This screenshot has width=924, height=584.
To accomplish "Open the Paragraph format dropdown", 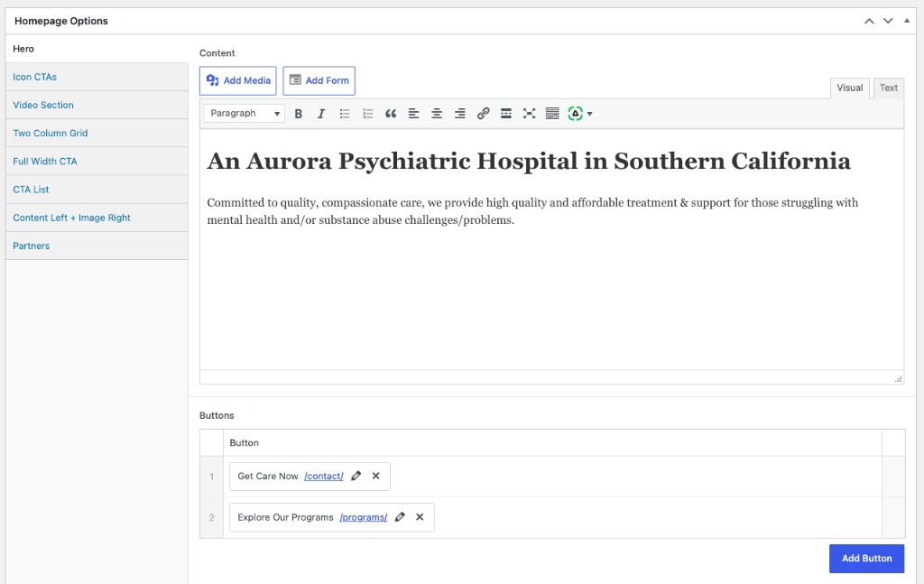I will tap(244, 113).
